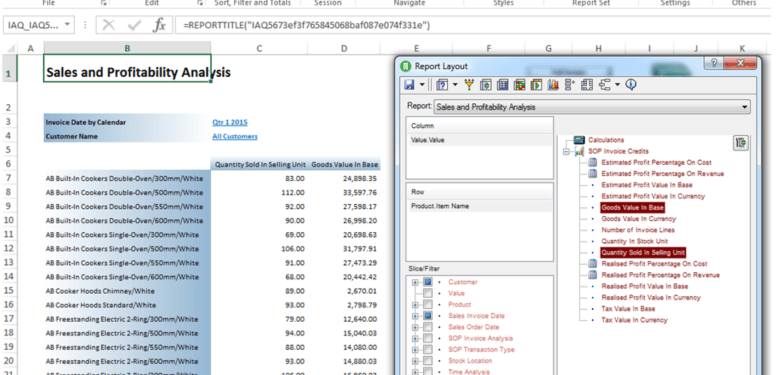The image size is (776, 375).
Task: Check the SOP Invoice Analysis checkbox
Action: coord(428,338)
